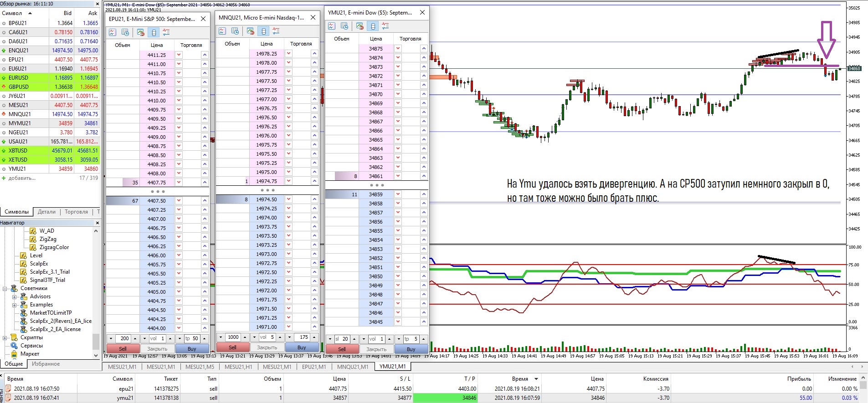The height and width of the screenshot is (403, 868).
Task: Click the checklist-style icon in MNQU21 depth window
Action: (276, 31)
